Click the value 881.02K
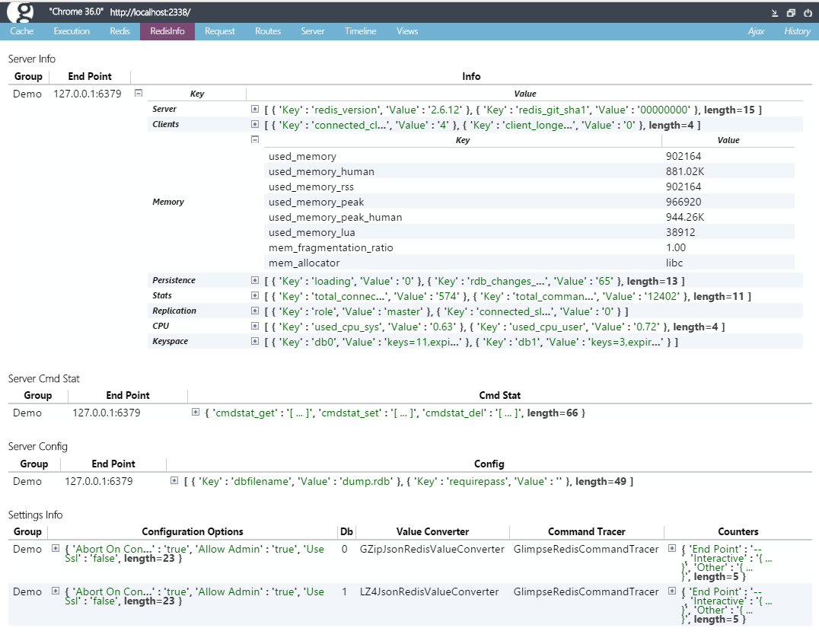 685,171
